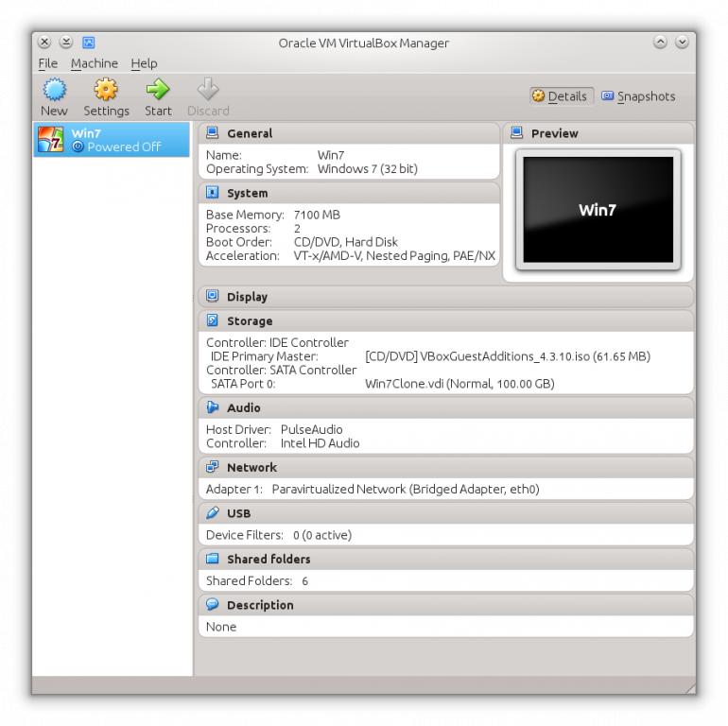Screen dimensions: 728x726
Task: Click the System chip icon
Action: (213, 193)
